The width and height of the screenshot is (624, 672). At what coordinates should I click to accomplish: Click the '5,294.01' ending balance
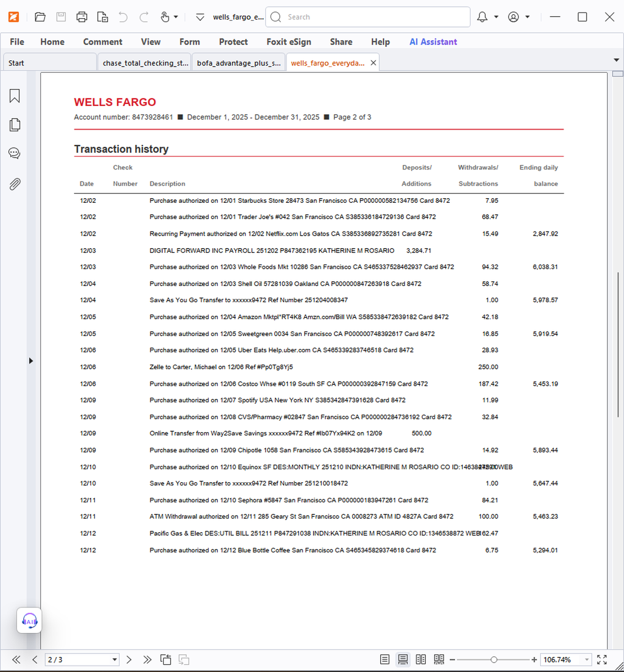[545, 550]
